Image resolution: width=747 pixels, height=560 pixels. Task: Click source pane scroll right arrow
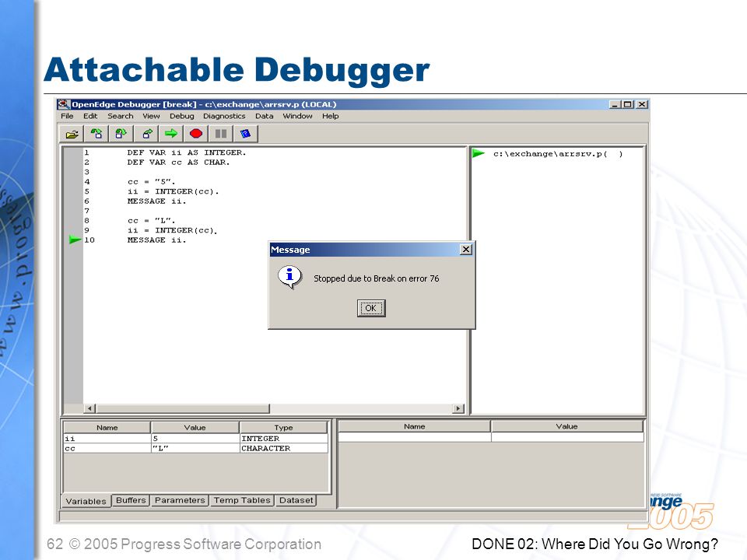click(x=458, y=408)
